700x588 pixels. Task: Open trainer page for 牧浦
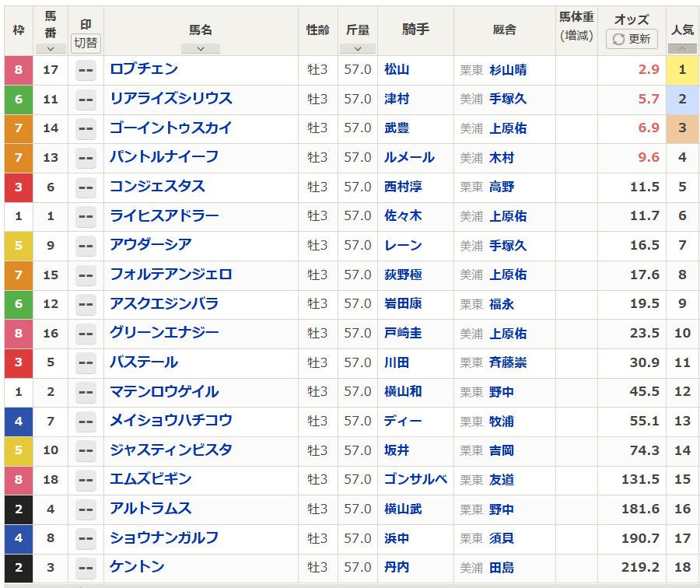pyautogui.click(x=502, y=422)
